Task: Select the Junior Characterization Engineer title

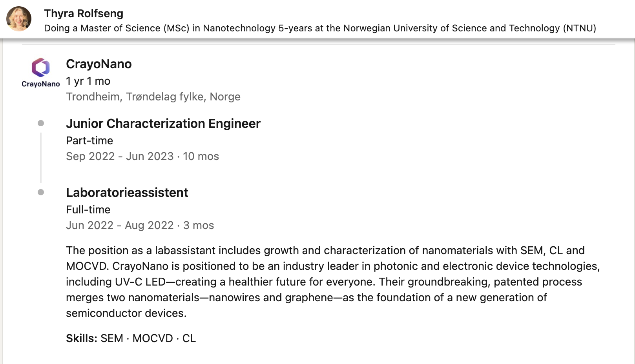Action: [163, 124]
